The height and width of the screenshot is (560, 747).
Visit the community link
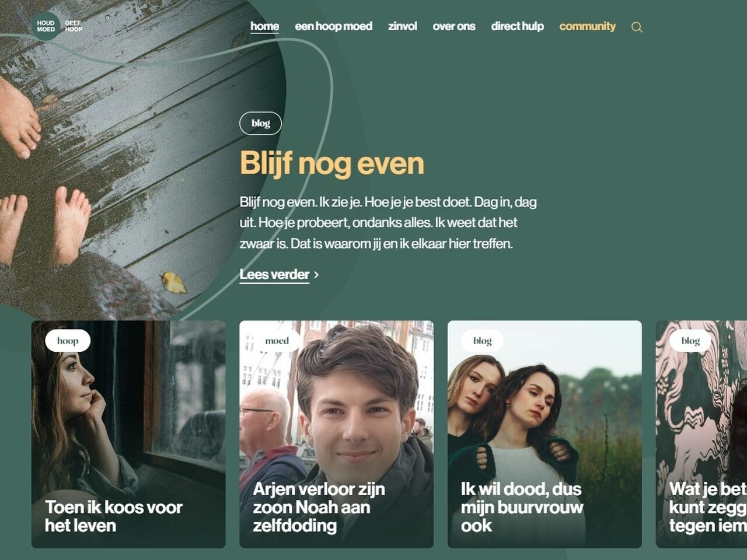587,26
